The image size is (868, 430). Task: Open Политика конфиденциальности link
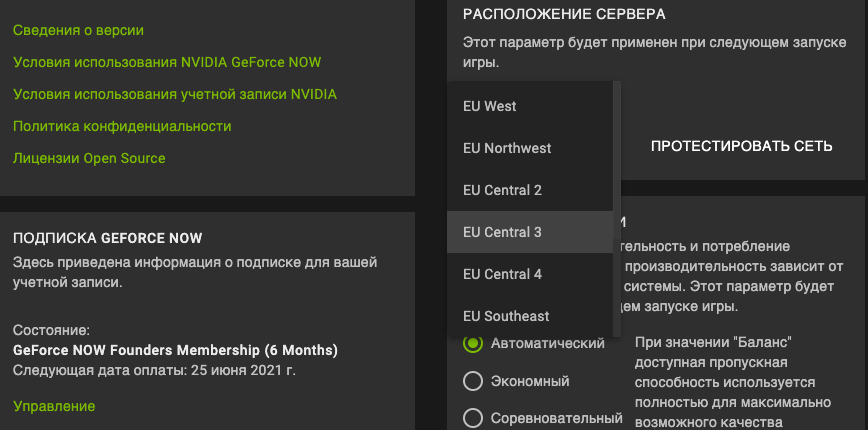[x=122, y=126]
